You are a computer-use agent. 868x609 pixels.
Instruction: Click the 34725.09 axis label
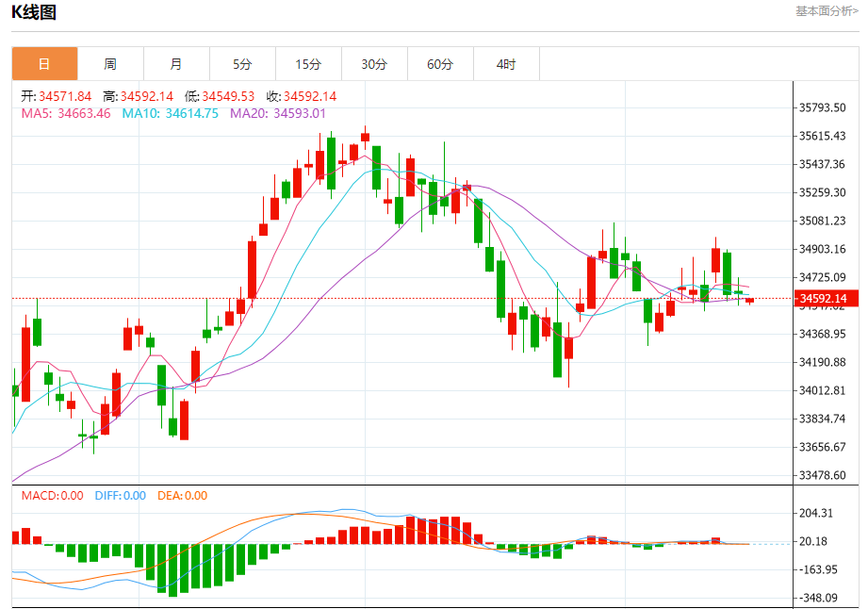click(823, 277)
